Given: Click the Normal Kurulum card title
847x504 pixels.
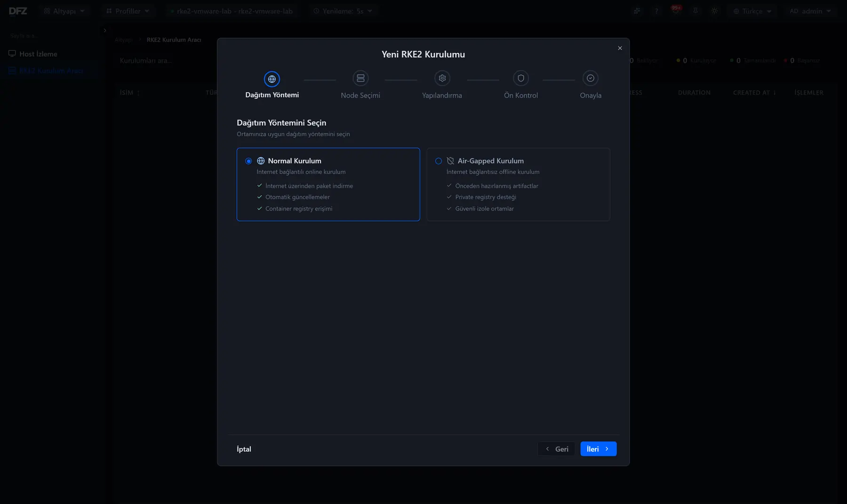Looking at the screenshot, I should click(295, 161).
